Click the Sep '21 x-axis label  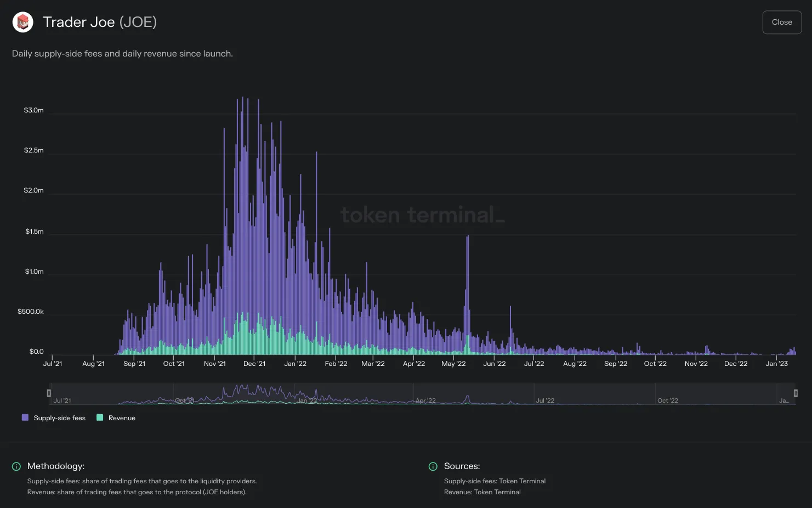click(x=134, y=364)
